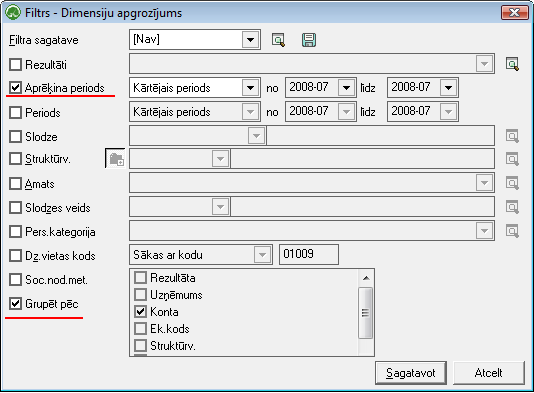
Task: Open Aprēķina periods 'no' date dropdown
Action: (346, 88)
